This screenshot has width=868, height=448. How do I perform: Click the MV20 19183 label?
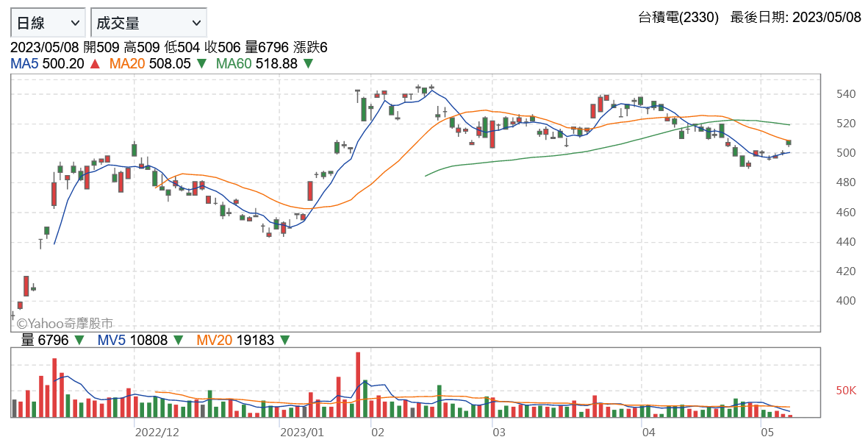tap(235, 340)
